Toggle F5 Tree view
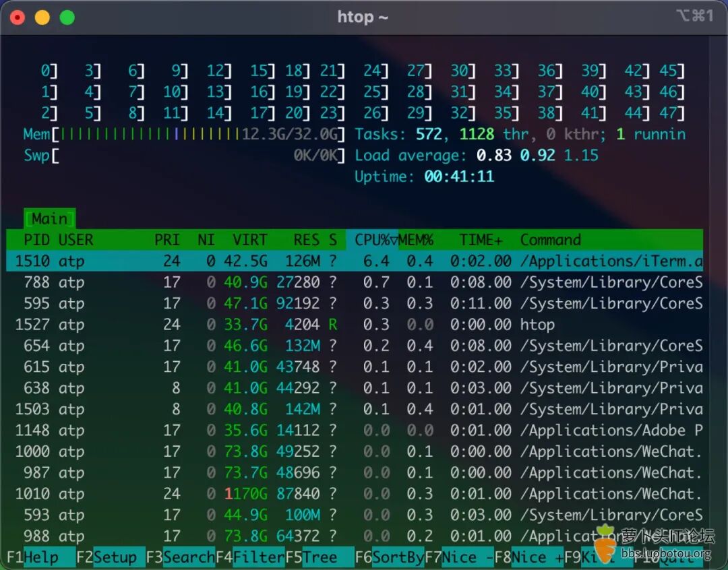 point(320,557)
